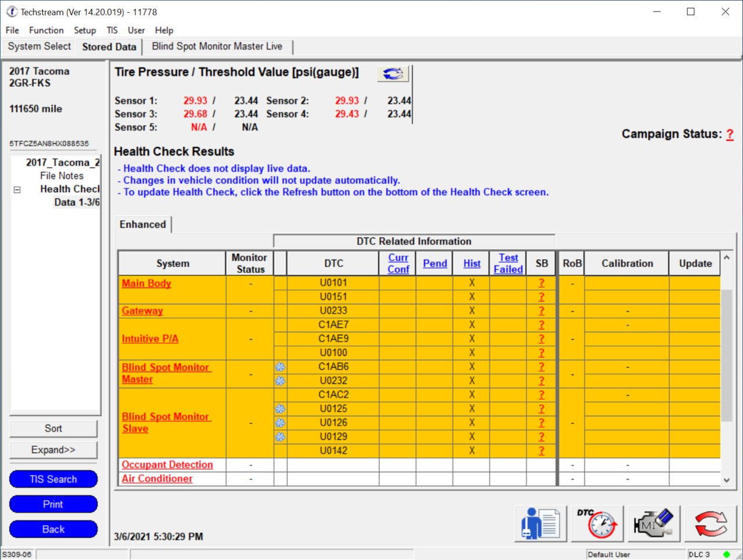The height and width of the screenshot is (560, 743).
Task: Open the Intuitive P/A system link
Action: [x=150, y=339]
